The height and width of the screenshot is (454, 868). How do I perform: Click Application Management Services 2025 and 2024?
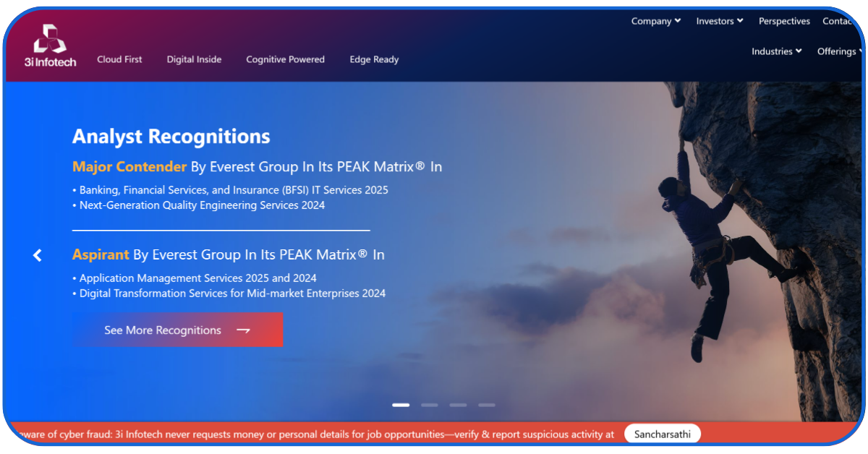(x=195, y=278)
